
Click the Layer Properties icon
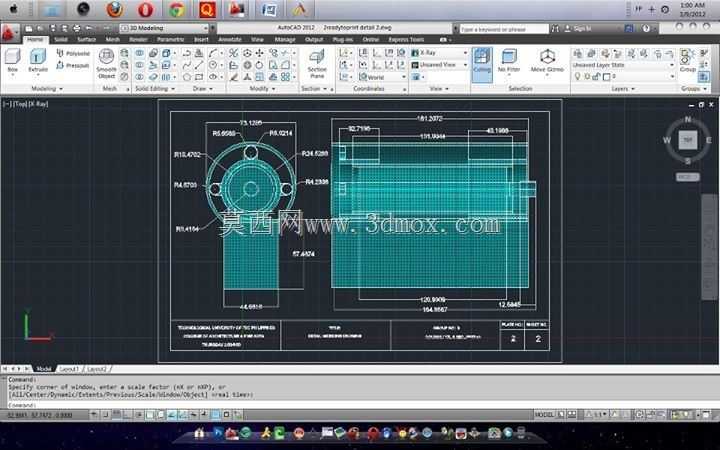[578, 54]
